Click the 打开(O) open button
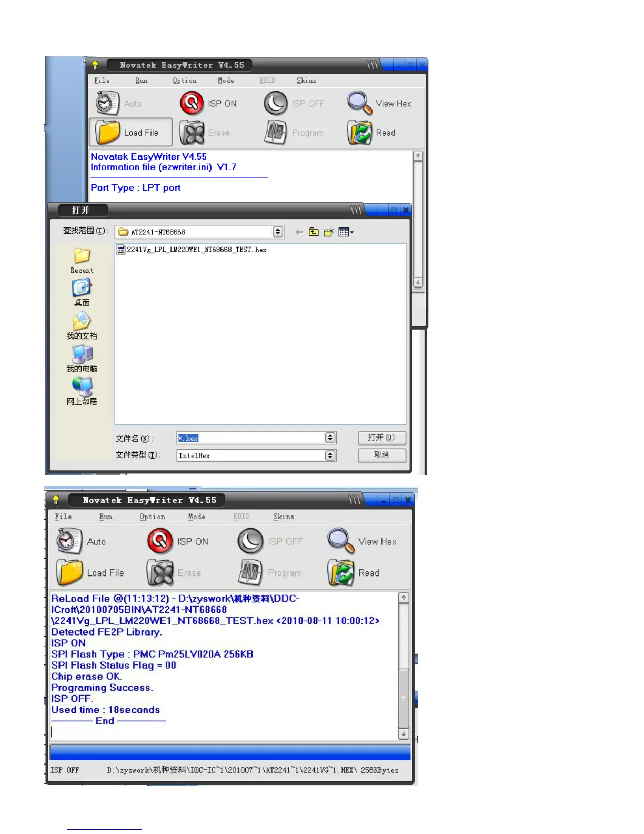The image size is (644, 834). [x=381, y=438]
